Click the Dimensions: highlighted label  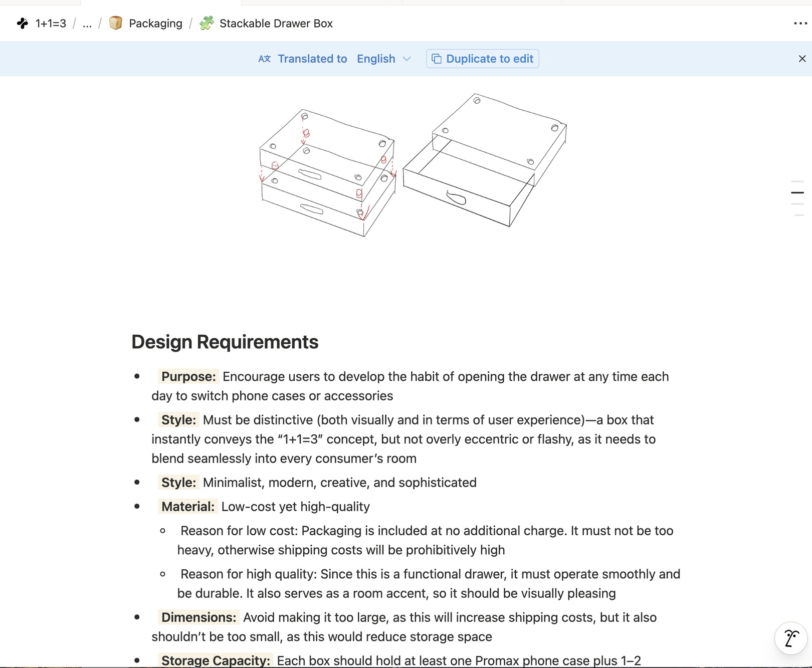[198, 617]
